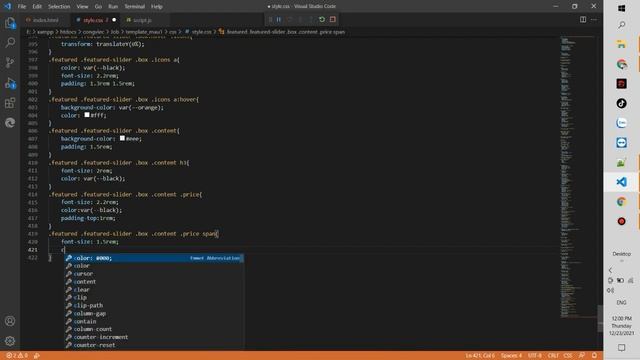Open the Extensions view
The height and width of the screenshot is (360, 640).
point(10,103)
